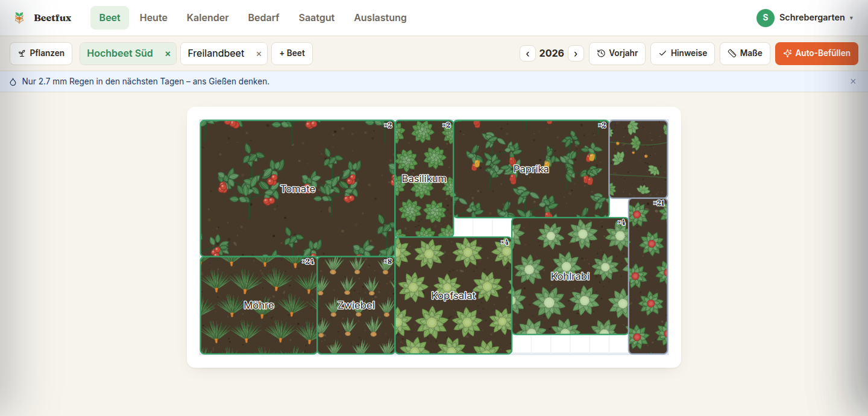
Task: Select the Paprika planting patch
Action: click(x=531, y=169)
